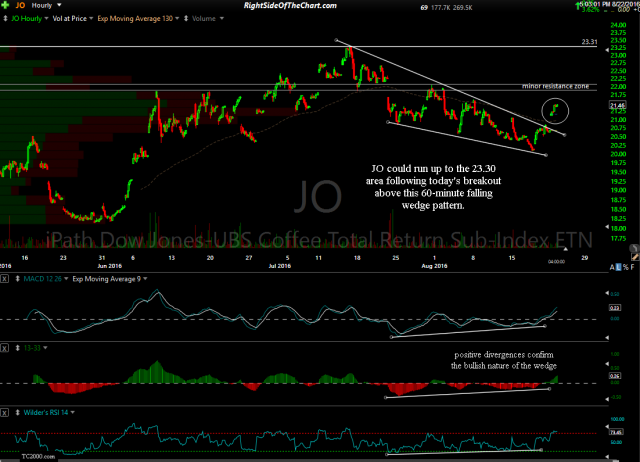640x462 pixels.
Task: Open the JO Hourly plot dropdown
Action: click(x=46, y=18)
